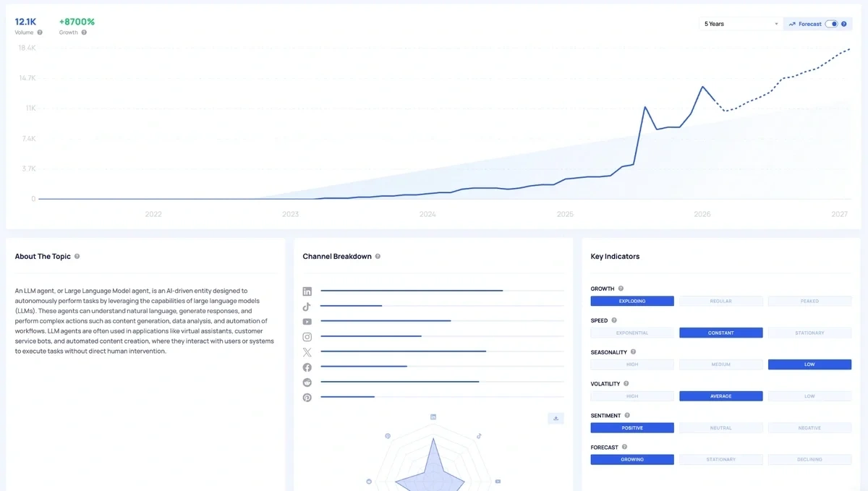This screenshot has width=868, height=491.
Task: Download the channel radar chart
Action: [556, 418]
